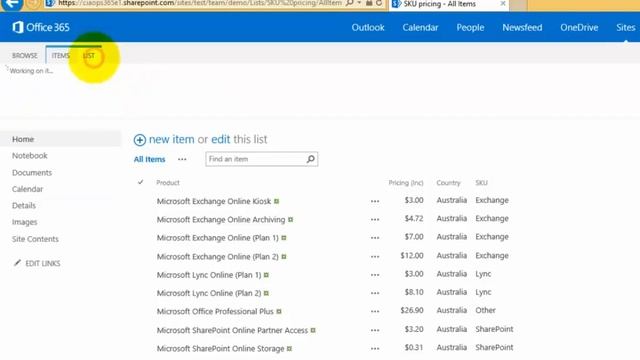Open Microsoft Office Professional Plus item
640x360 pixels.
215,311
